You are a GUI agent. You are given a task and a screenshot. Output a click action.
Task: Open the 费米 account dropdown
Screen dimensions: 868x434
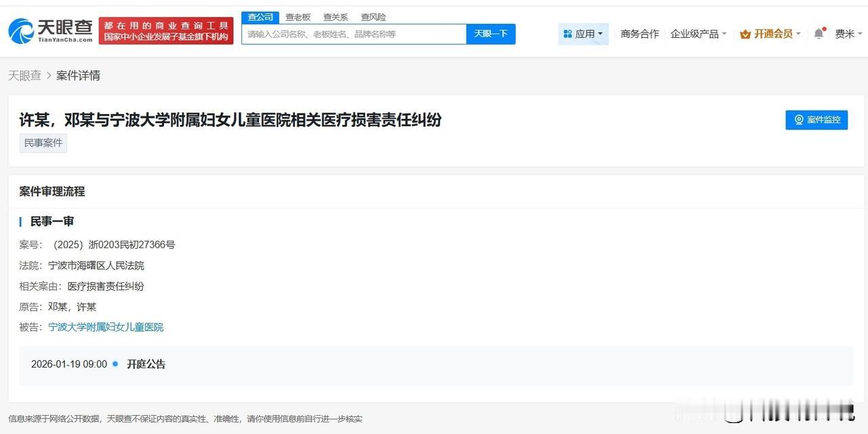click(x=848, y=33)
